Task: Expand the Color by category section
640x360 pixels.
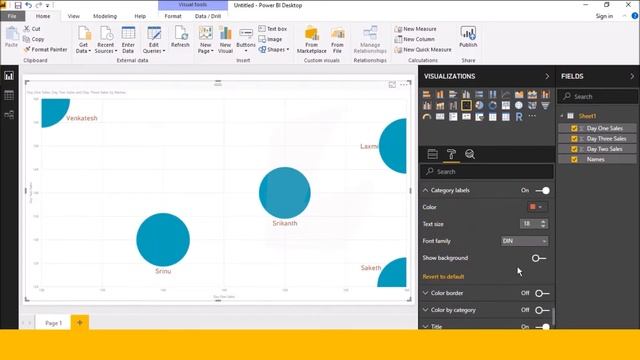Action: click(425, 310)
